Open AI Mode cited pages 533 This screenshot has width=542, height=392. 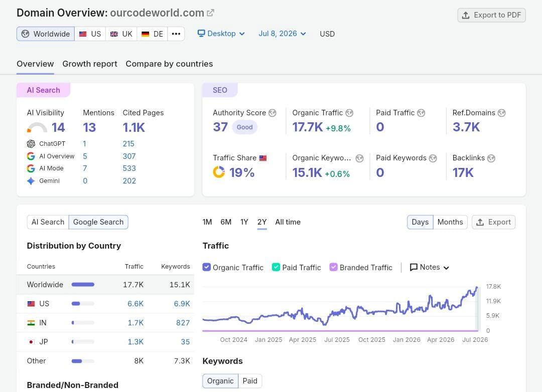coord(129,168)
